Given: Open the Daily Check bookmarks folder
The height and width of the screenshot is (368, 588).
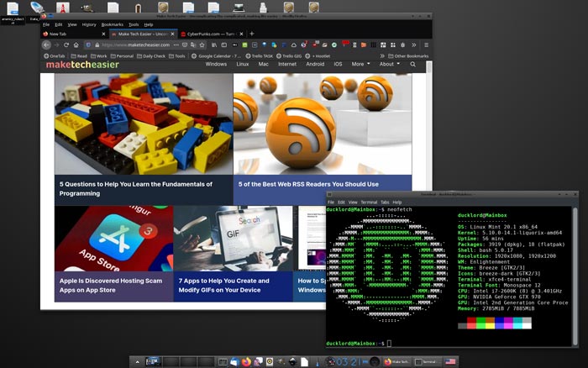Looking at the screenshot, I should (x=151, y=55).
